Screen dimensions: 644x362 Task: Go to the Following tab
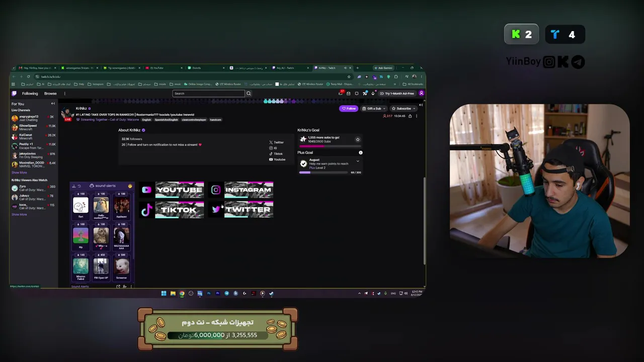pyautogui.click(x=30, y=94)
